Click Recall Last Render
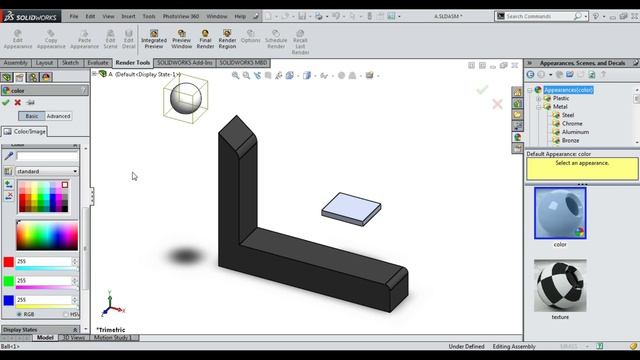 (300, 42)
